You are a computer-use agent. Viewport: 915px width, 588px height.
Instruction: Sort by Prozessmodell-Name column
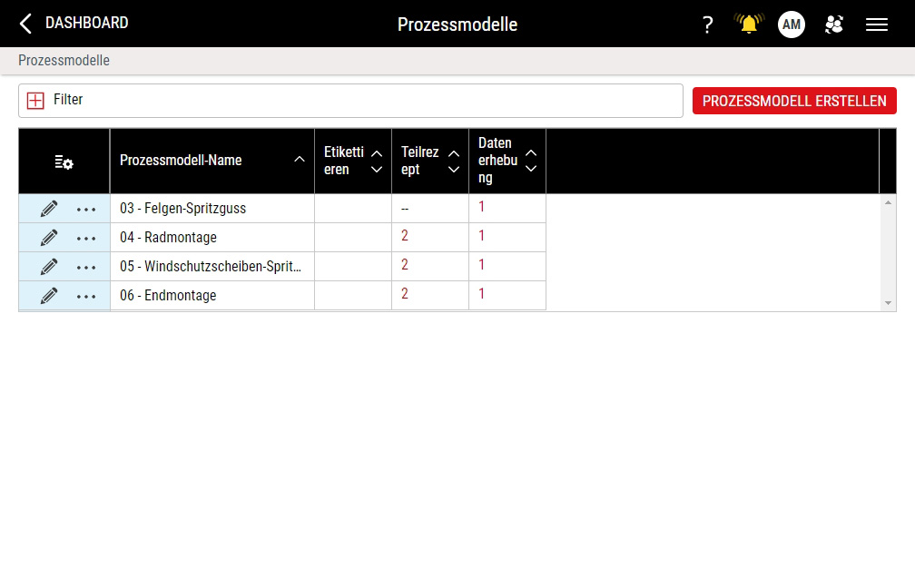(300, 161)
